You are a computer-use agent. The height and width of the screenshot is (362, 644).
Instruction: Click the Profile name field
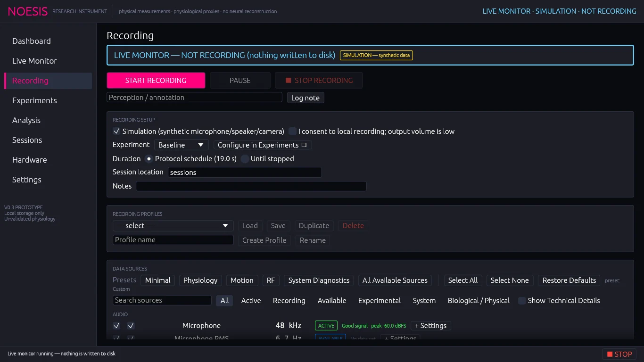(x=173, y=240)
